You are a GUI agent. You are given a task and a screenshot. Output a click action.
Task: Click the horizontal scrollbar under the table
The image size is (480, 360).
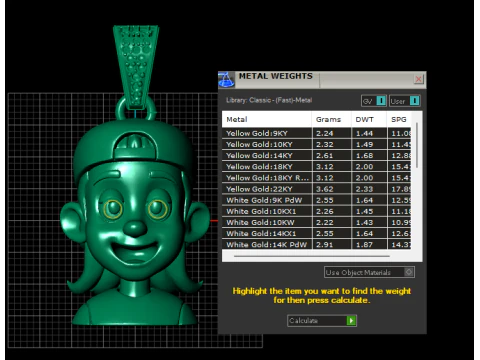point(312,256)
